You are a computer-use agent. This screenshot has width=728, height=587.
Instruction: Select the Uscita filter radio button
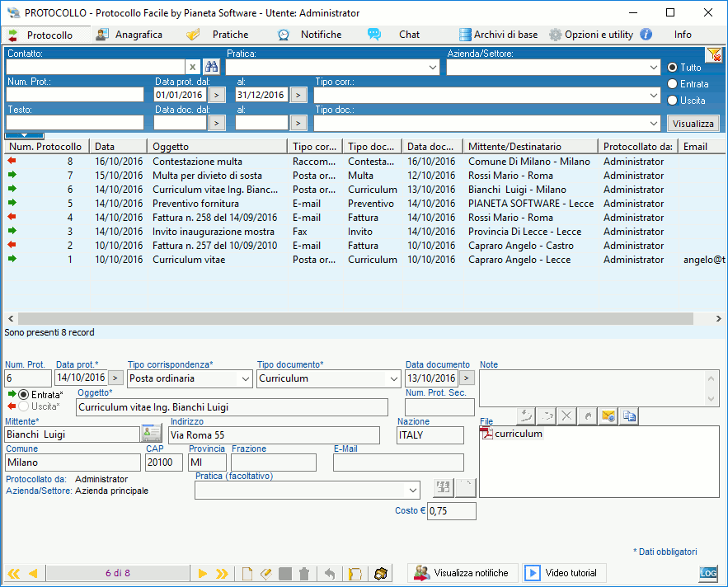(x=673, y=101)
